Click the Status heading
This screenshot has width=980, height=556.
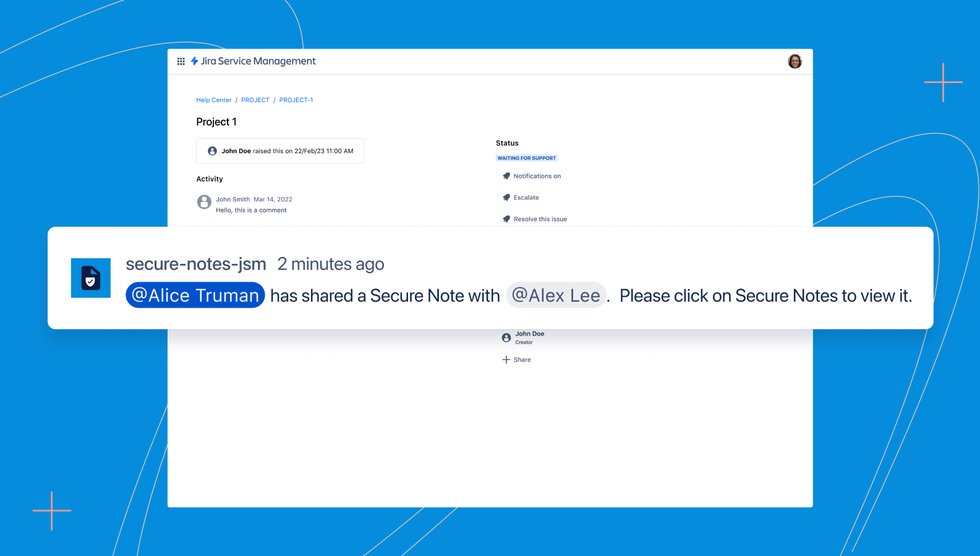[507, 143]
